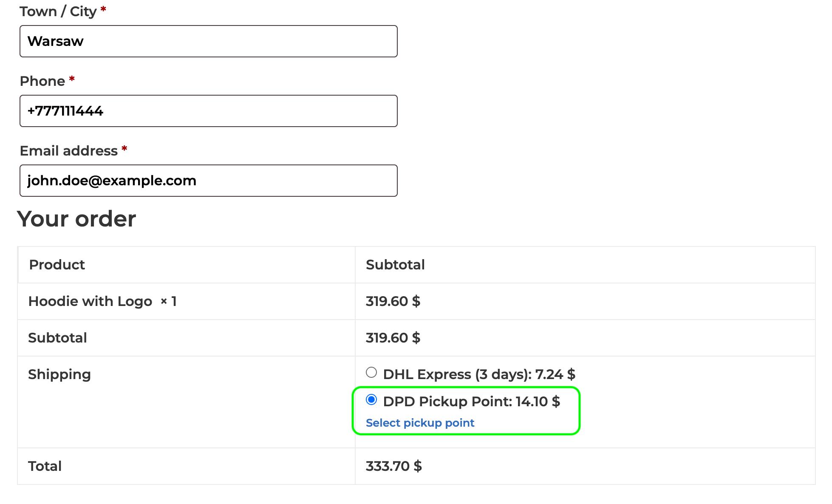The height and width of the screenshot is (504, 832).
Task: Click the Shipping row label
Action: pos(59,374)
